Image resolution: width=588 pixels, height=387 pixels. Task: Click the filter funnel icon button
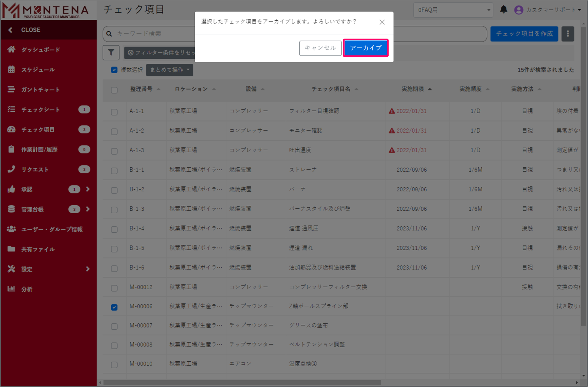pos(111,52)
